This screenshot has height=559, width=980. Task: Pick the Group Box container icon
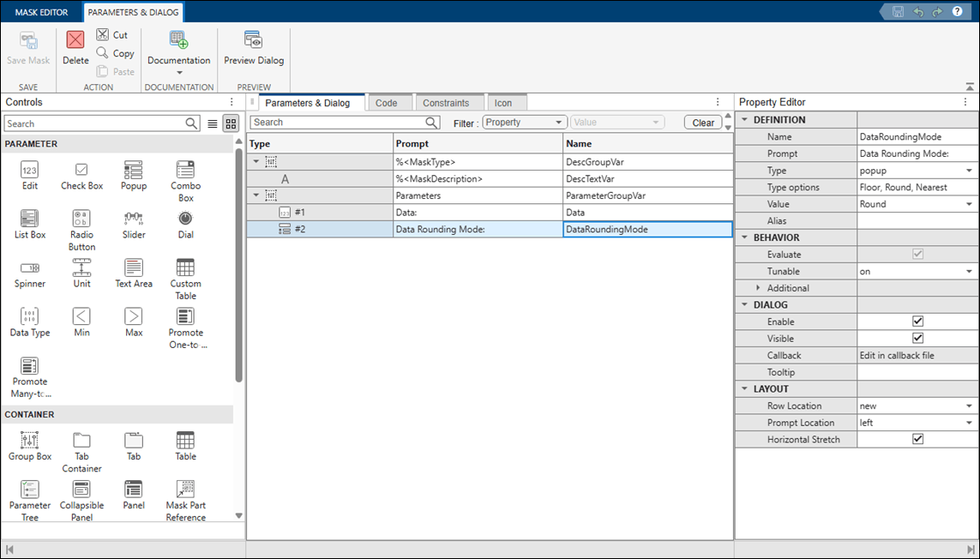[29, 440]
